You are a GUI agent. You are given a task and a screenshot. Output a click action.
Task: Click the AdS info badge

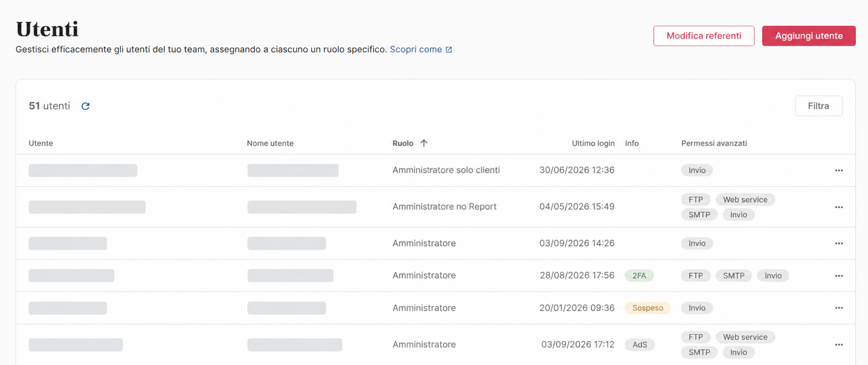pyautogui.click(x=640, y=345)
